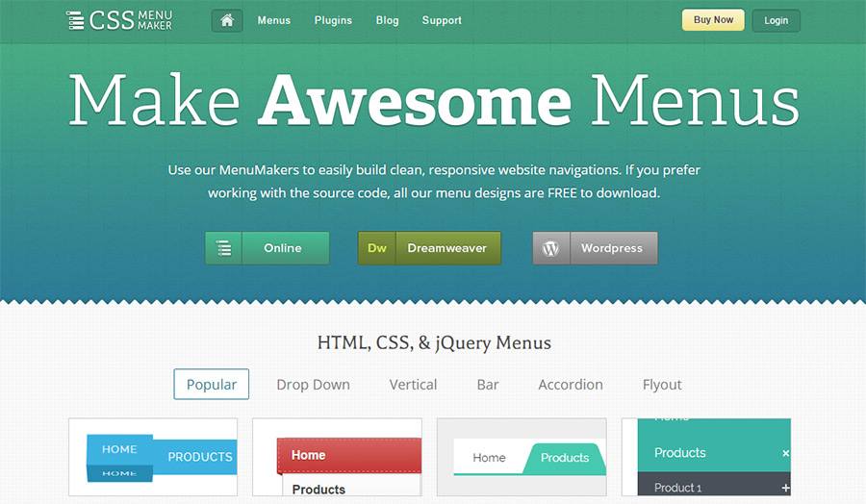Open the teal Products tab menu thumbnail
The height and width of the screenshot is (504, 866).
point(522,457)
